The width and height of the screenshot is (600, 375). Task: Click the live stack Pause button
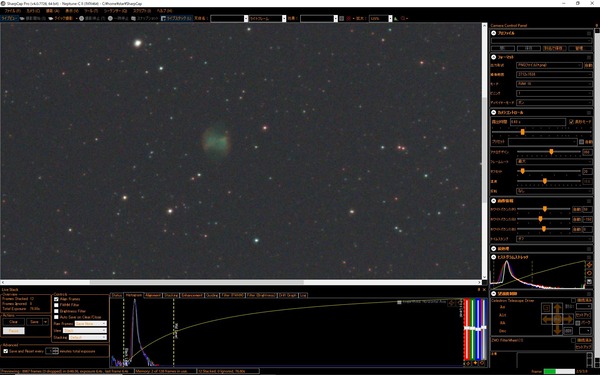(x=13, y=331)
